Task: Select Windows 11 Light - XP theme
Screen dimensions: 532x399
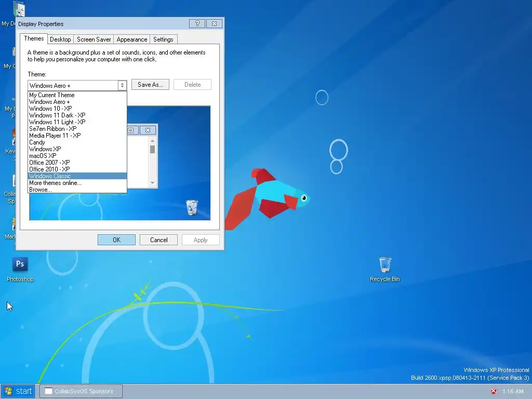Action: coord(77,122)
